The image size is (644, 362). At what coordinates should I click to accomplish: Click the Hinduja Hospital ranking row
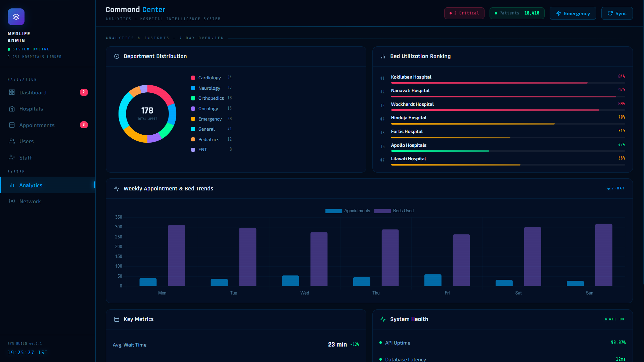point(503,120)
